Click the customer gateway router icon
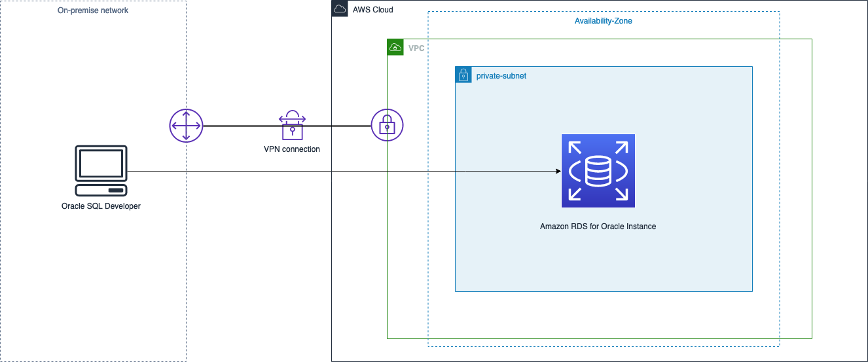 tap(186, 125)
